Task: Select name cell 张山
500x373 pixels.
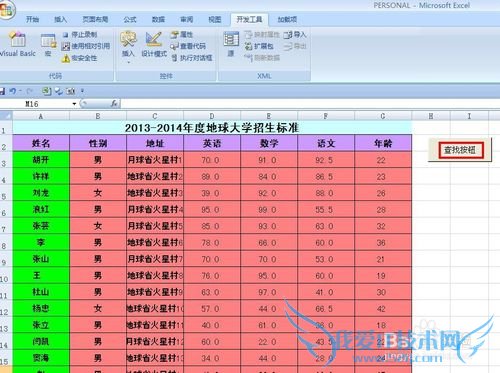Action: pyautogui.click(x=41, y=259)
